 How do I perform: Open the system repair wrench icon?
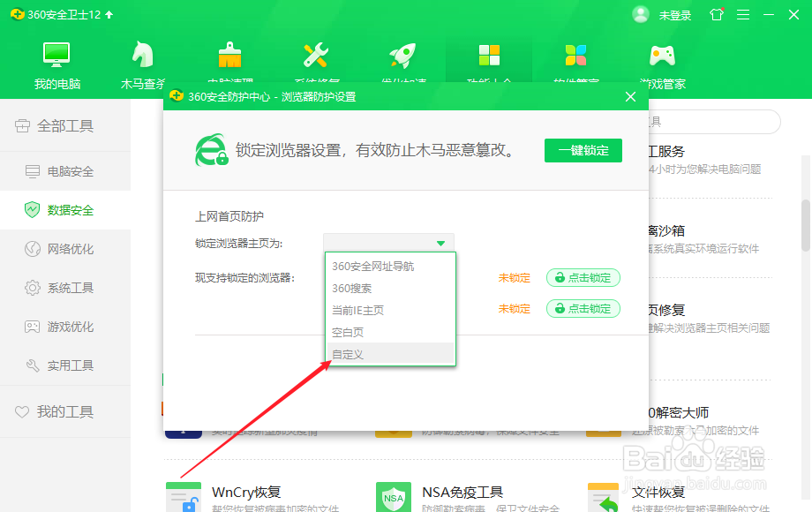(x=316, y=56)
